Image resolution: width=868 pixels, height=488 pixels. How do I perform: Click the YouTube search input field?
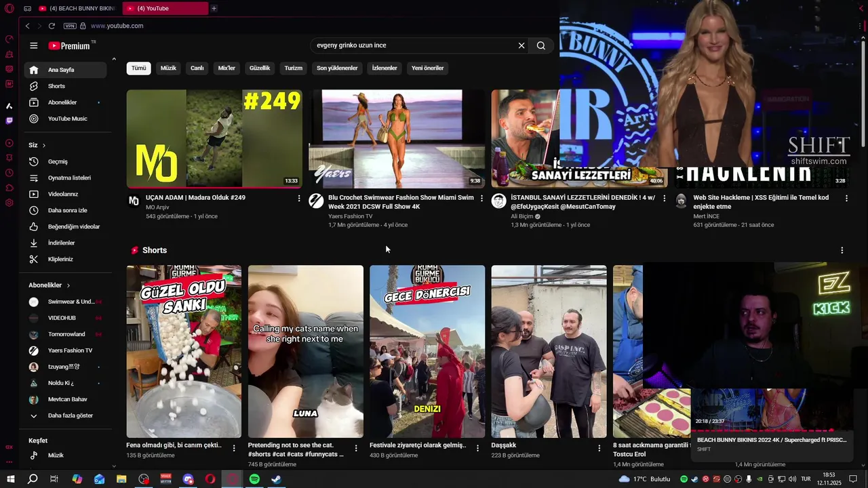coord(414,45)
